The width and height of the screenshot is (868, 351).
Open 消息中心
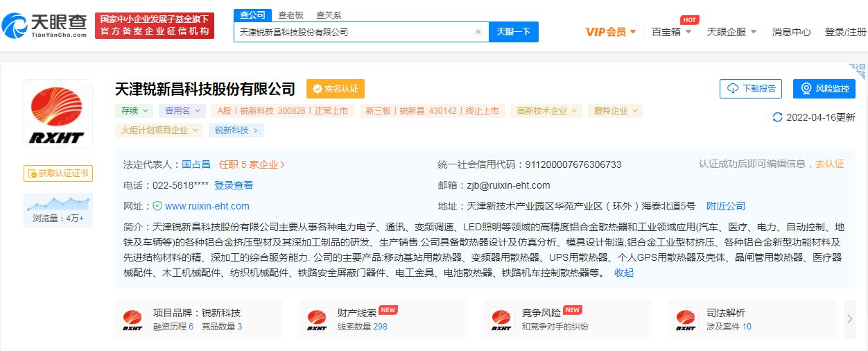pos(792,32)
